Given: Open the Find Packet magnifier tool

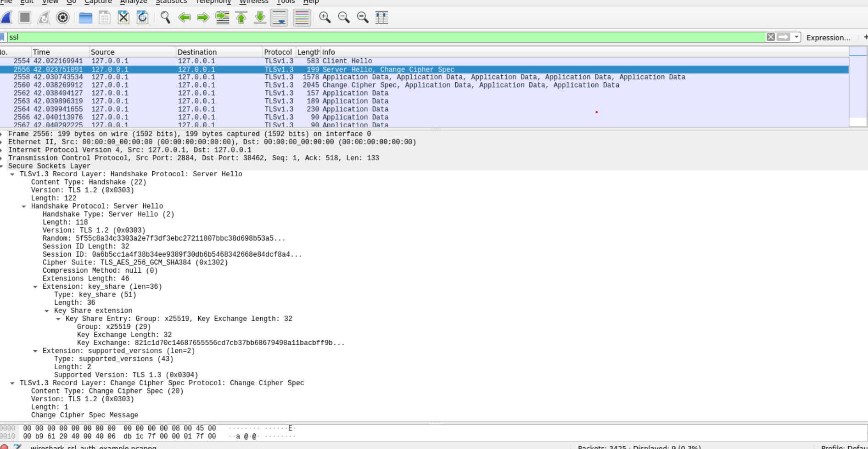Looking at the screenshot, I should pos(165,18).
